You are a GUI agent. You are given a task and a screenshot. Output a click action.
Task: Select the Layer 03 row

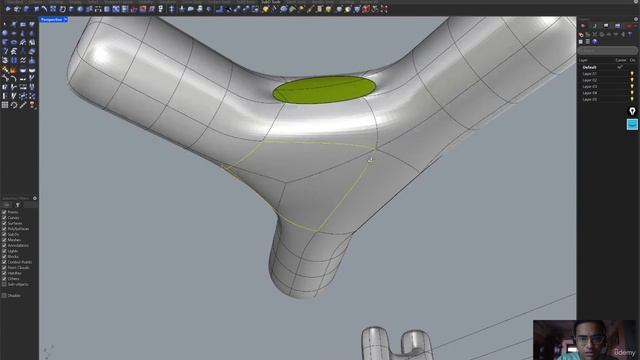[x=608, y=87]
